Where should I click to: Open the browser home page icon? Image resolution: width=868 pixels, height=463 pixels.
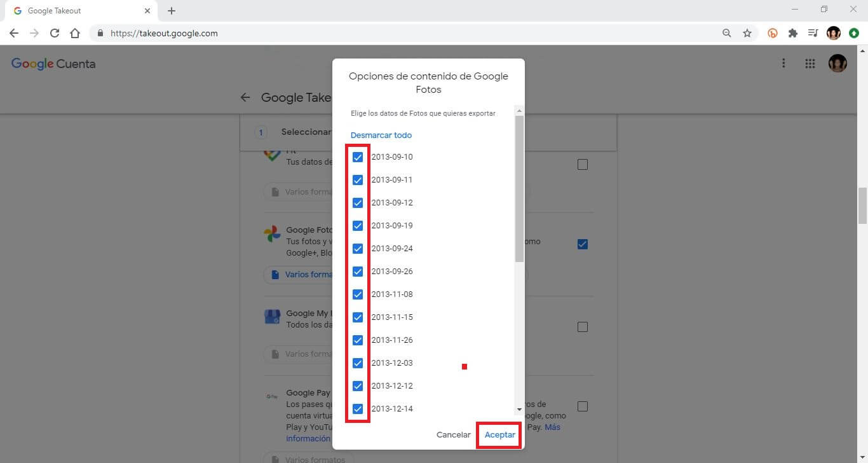point(75,33)
